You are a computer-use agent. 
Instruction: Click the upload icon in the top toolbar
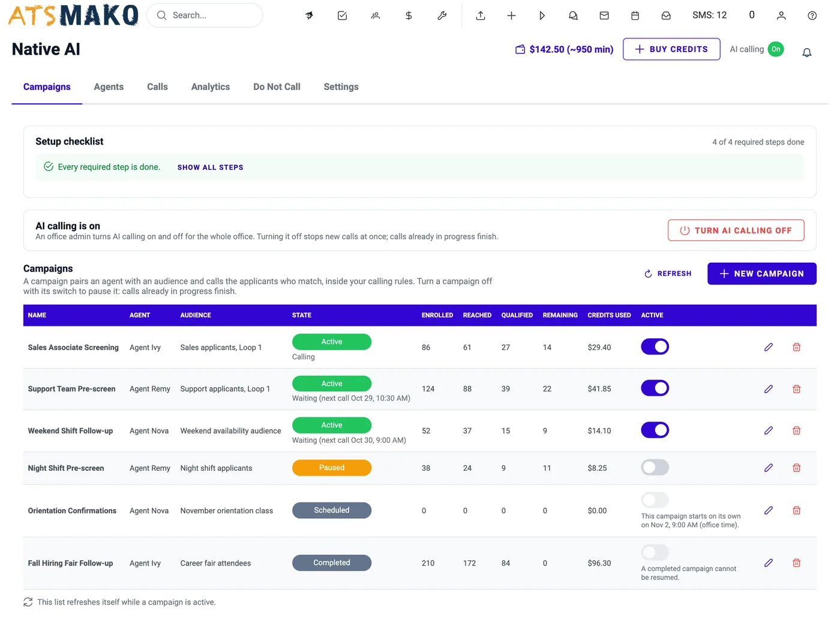(x=481, y=16)
